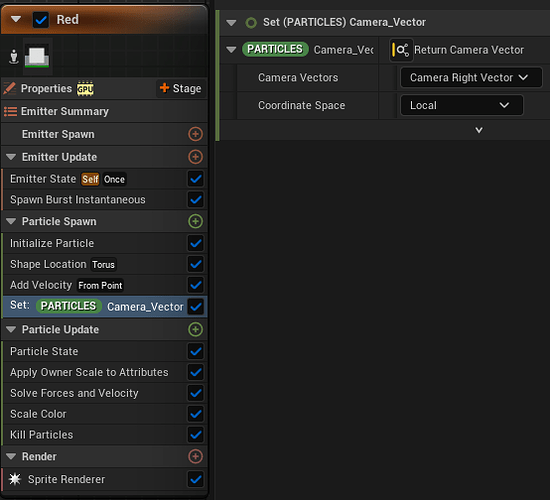Toggle Add Velocity From Point checkbox
Image resolution: width=550 pixels, height=500 pixels.
click(195, 285)
